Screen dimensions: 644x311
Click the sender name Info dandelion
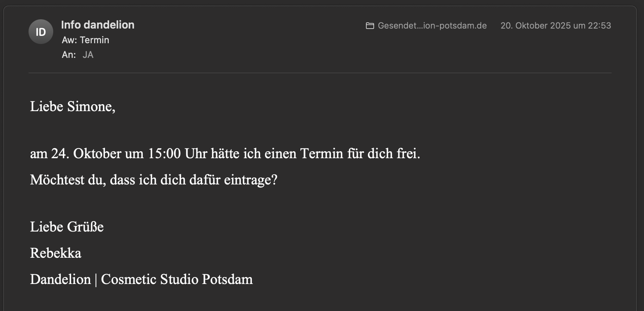[x=98, y=25]
